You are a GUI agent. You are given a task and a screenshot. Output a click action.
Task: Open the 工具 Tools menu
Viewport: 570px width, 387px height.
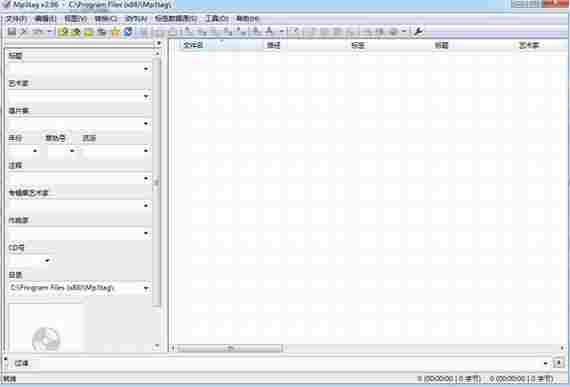(x=217, y=19)
